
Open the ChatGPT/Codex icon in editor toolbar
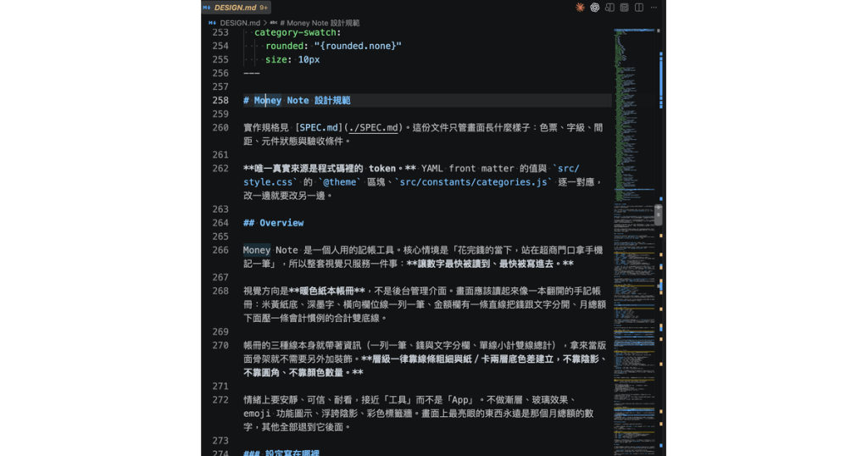[594, 7]
